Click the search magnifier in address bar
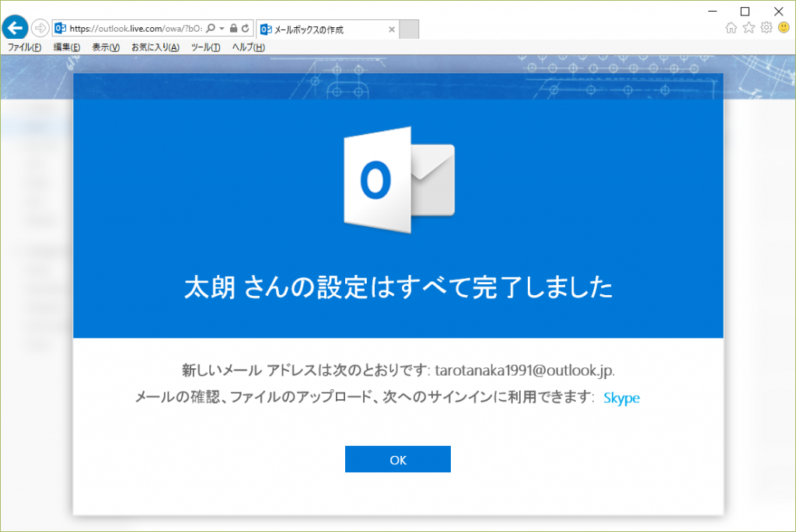796x532 pixels. click(211, 29)
